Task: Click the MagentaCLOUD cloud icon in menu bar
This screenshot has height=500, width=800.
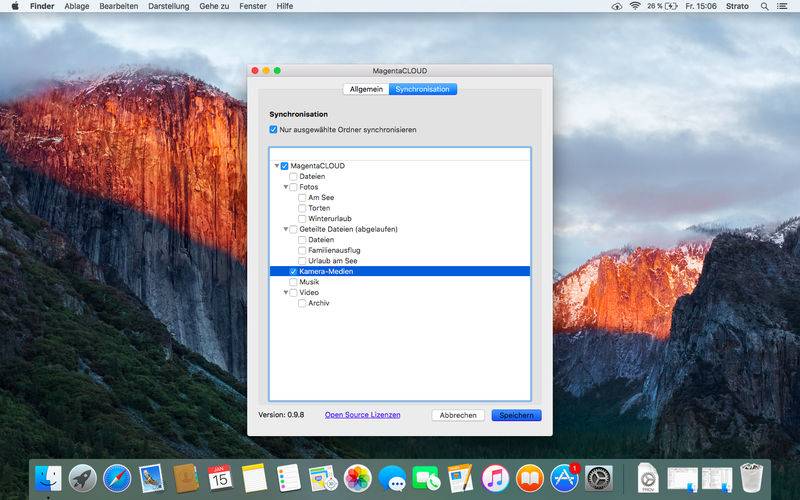Action: (615, 6)
